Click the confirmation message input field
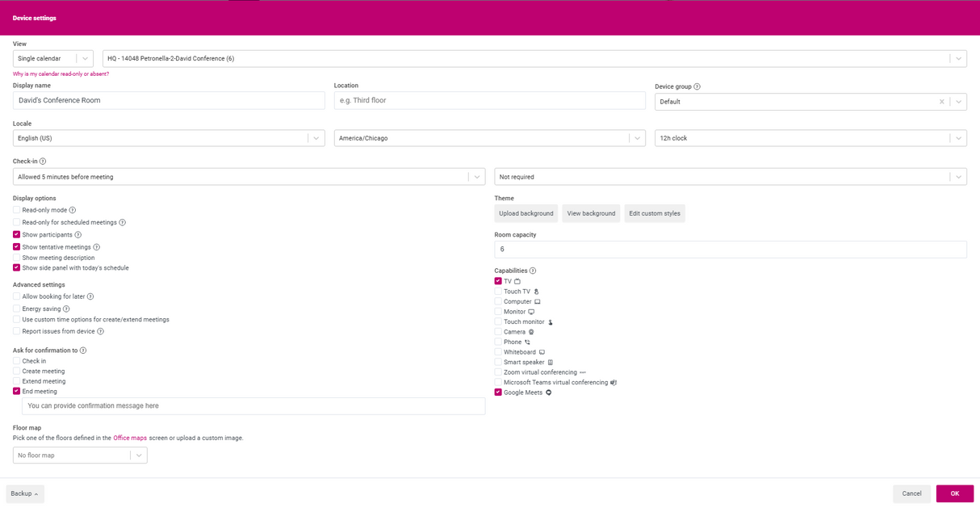980x508 pixels. click(x=253, y=405)
